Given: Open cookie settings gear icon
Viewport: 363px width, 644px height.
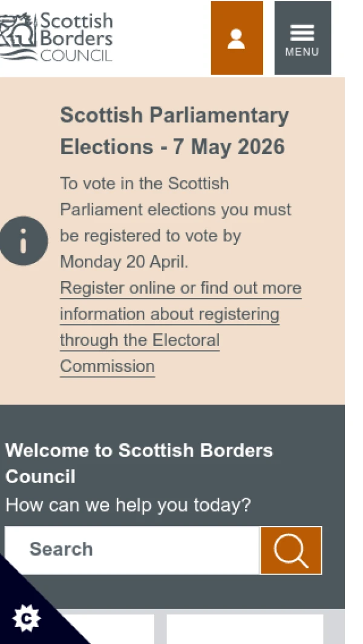Looking at the screenshot, I should tap(27, 619).
